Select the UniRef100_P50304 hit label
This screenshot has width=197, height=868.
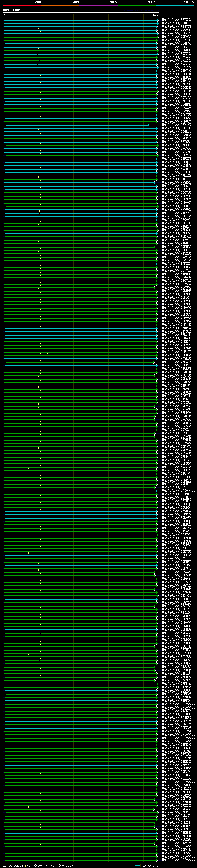coord(177,836)
